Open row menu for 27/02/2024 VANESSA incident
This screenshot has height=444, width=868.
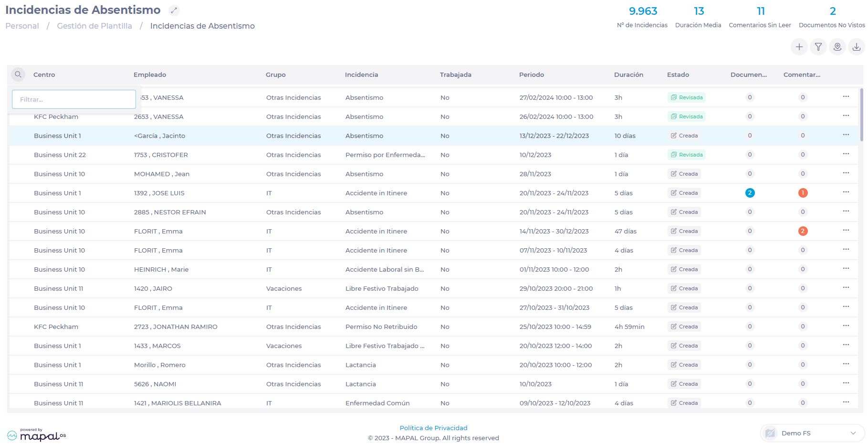846,97
